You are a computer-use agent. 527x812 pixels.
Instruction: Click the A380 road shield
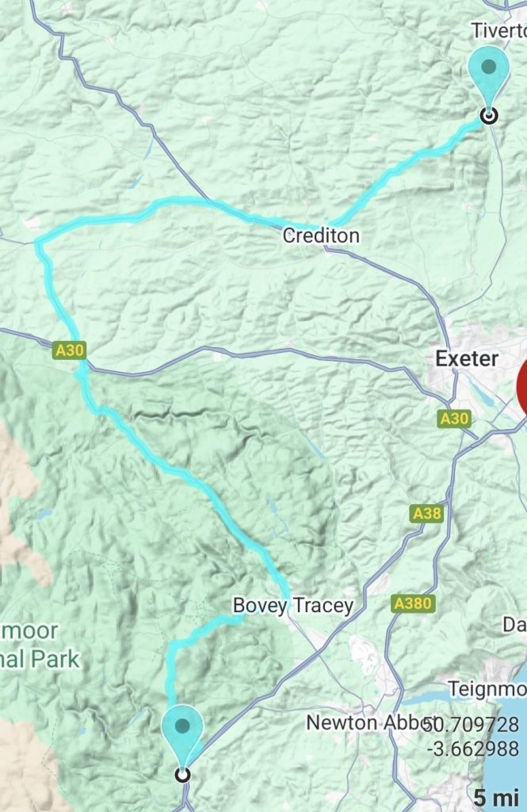(x=413, y=603)
